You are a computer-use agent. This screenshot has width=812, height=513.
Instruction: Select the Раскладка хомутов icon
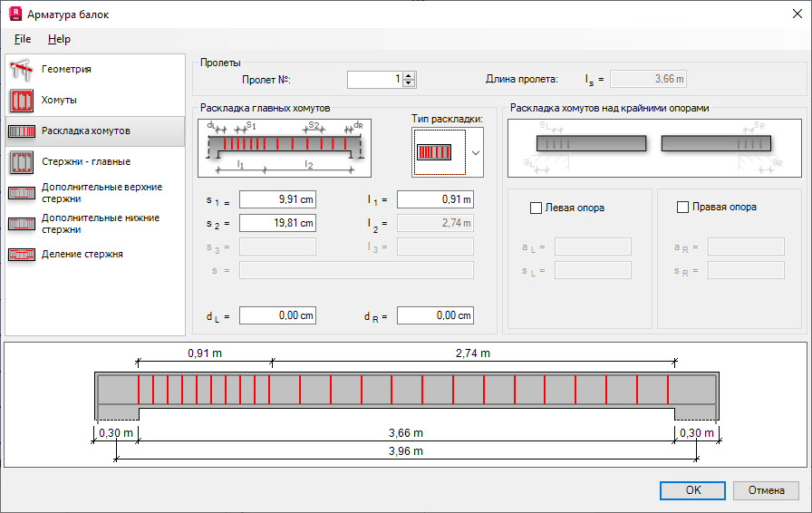[21, 131]
